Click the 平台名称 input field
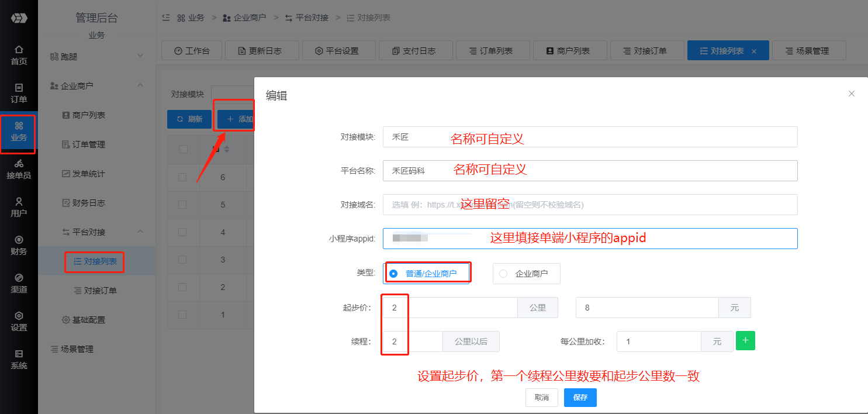Viewport: 868px width, 414px height. click(590, 171)
